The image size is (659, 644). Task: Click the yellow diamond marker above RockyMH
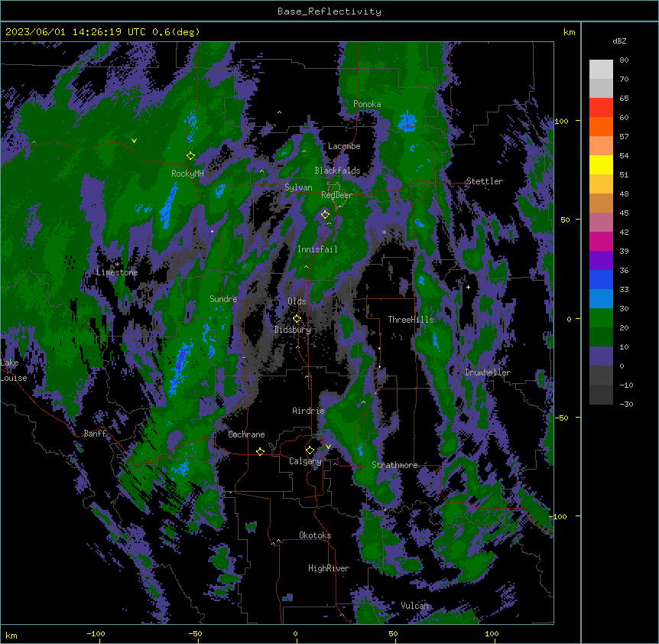[x=190, y=155]
